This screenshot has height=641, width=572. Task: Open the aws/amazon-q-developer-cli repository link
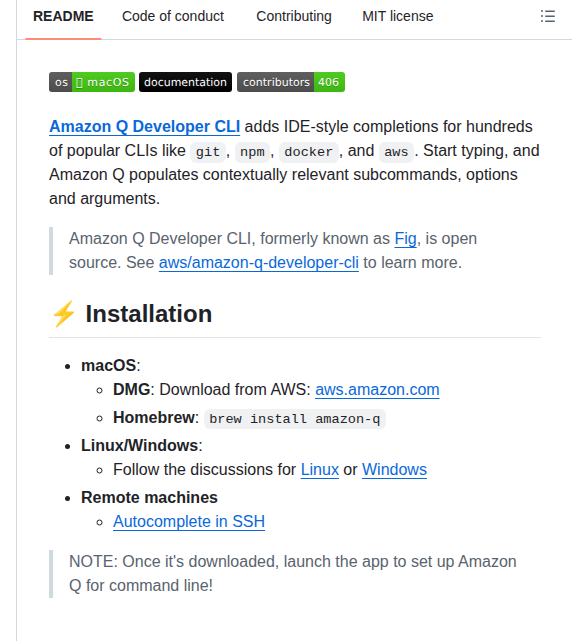pyautogui.click(x=259, y=263)
